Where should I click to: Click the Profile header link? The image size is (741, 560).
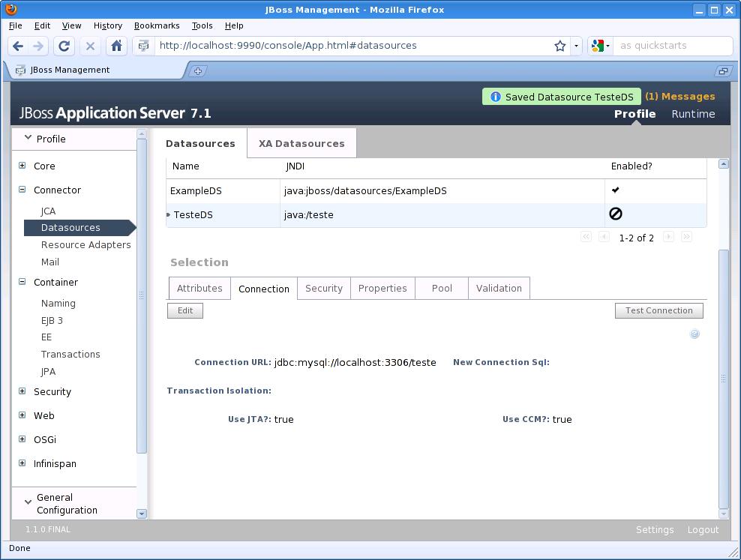click(634, 114)
